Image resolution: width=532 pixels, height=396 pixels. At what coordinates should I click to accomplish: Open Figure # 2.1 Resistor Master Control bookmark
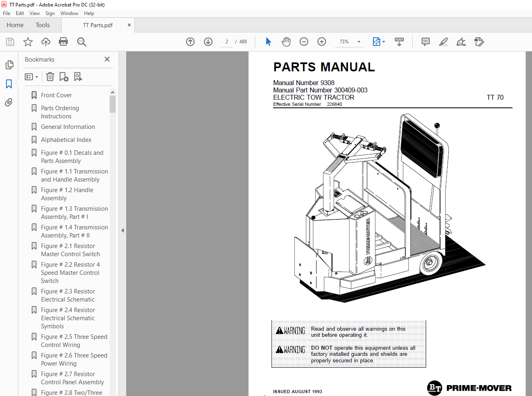tap(70, 250)
